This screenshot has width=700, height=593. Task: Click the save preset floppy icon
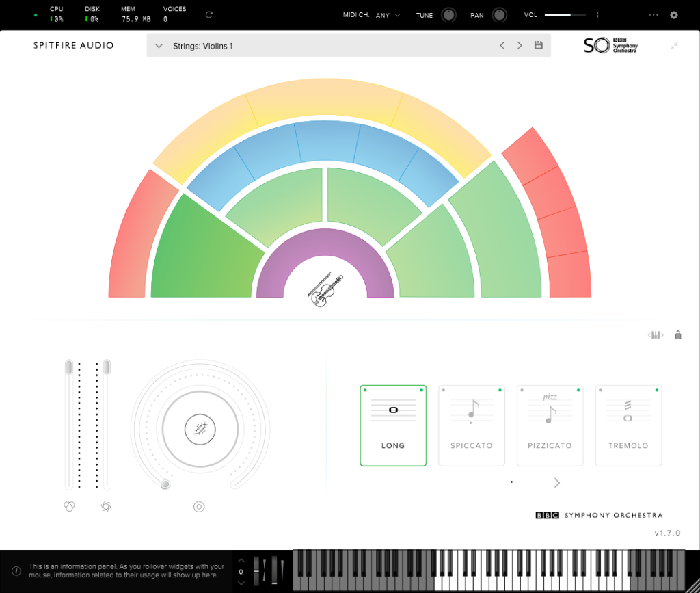coord(539,45)
